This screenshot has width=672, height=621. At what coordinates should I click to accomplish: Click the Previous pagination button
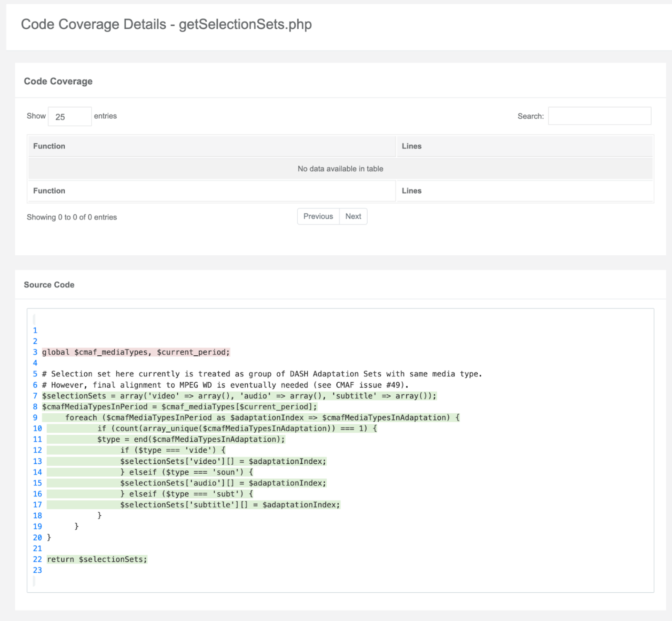318,217
